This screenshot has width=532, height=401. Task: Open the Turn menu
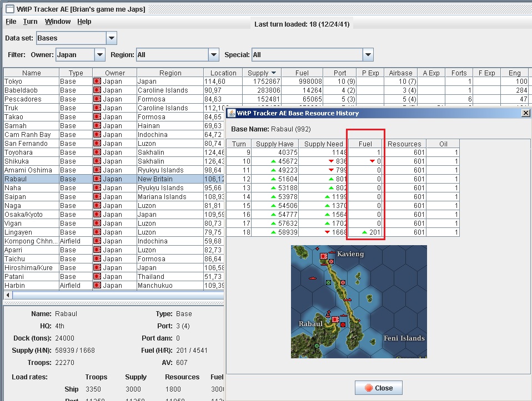coord(30,22)
